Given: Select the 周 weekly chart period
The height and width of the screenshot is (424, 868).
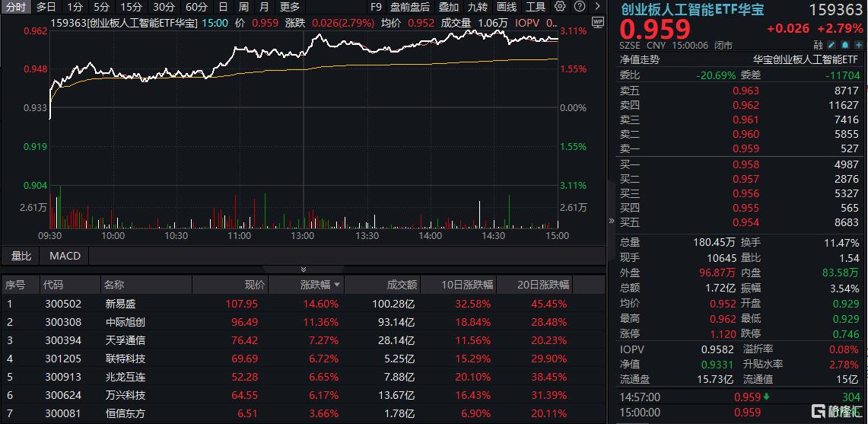Looking at the screenshot, I should click(x=243, y=7).
